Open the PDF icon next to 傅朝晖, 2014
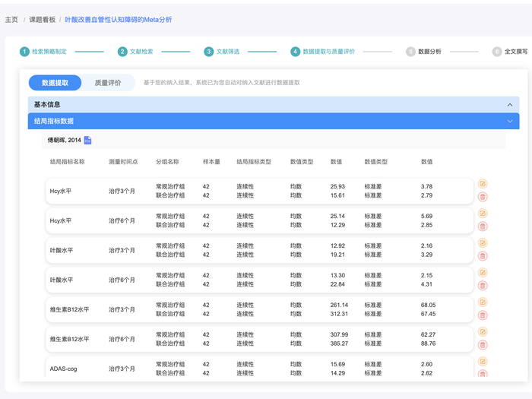Screen dimensions: 532x399 pos(87,140)
